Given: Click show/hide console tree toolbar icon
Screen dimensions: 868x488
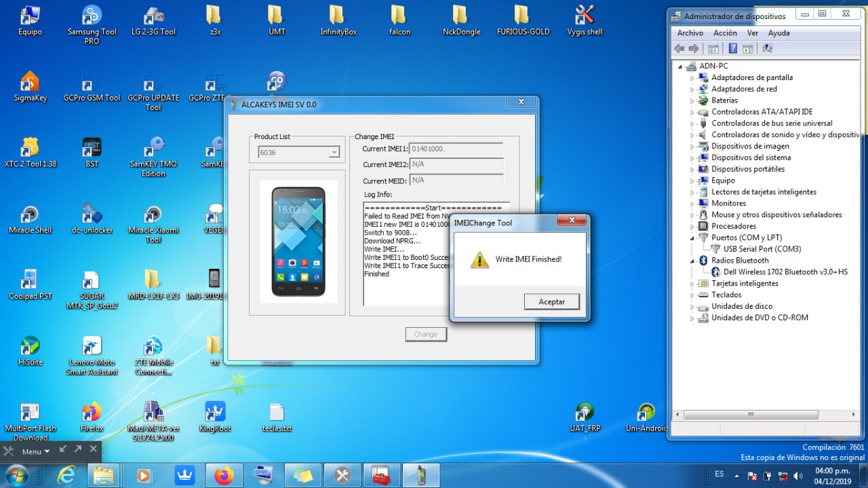Looking at the screenshot, I should 713,49.
